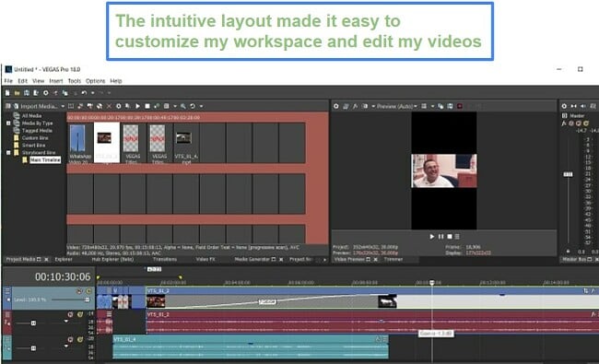This screenshot has width=599, height=364.
Task: Select the Custom Bins folder
Action: pyautogui.click(x=34, y=137)
